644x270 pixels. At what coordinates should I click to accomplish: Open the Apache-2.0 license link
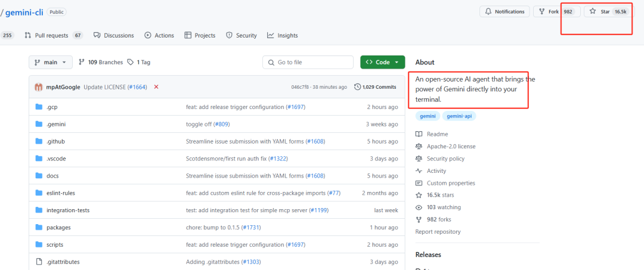445,146
